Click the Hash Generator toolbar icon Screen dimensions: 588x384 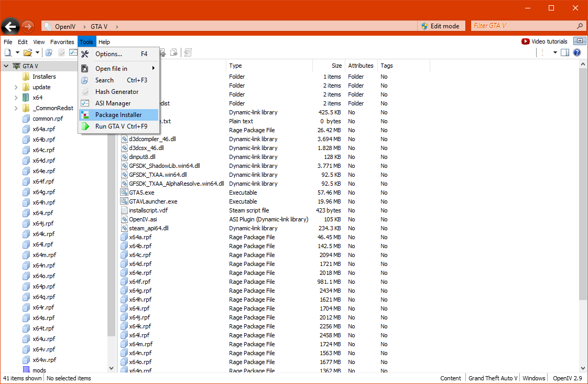pyautogui.click(x=61, y=52)
